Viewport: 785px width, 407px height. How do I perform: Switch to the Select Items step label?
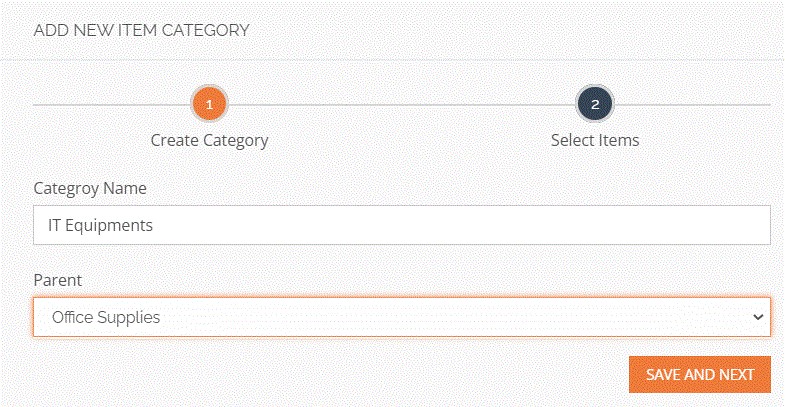595,140
